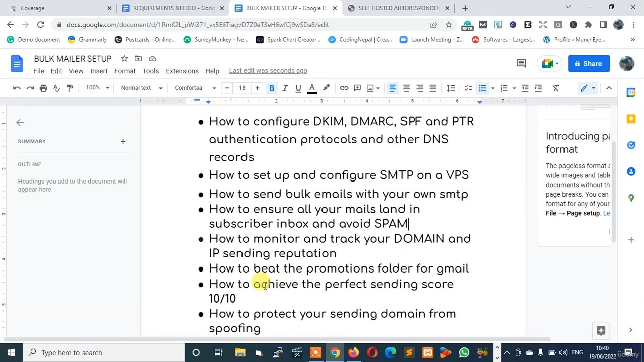Open Google Maps in the side panel
The width and height of the screenshot is (644, 362).
point(631,198)
